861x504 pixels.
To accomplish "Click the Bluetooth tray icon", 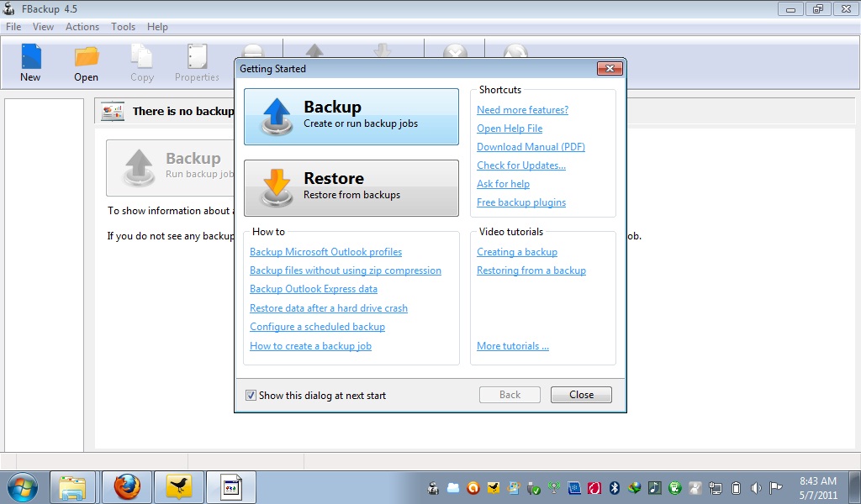I will 615,487.
